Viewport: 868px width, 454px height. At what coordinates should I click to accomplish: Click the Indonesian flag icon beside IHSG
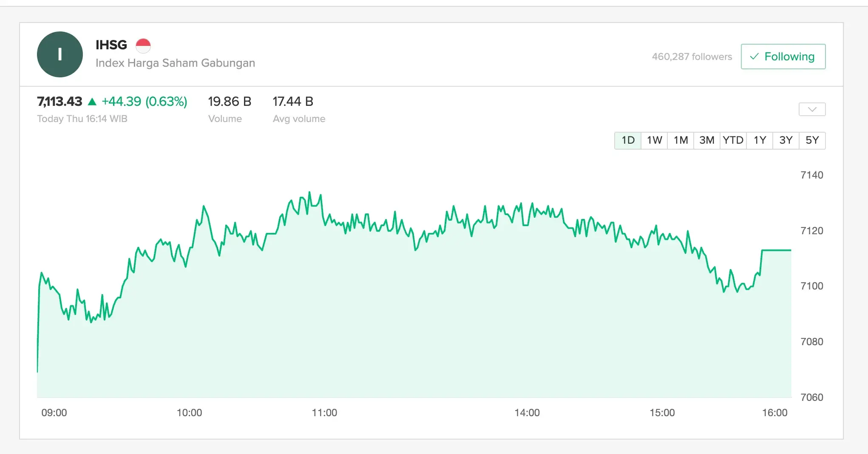(x=143, y=45)
